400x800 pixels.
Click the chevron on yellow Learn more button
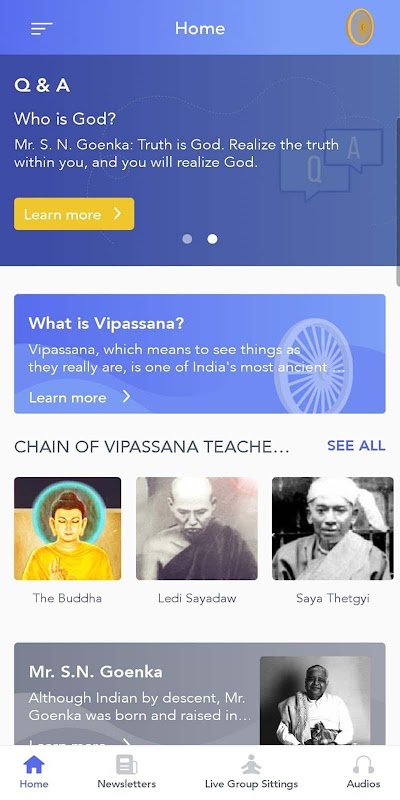point(117,214)
